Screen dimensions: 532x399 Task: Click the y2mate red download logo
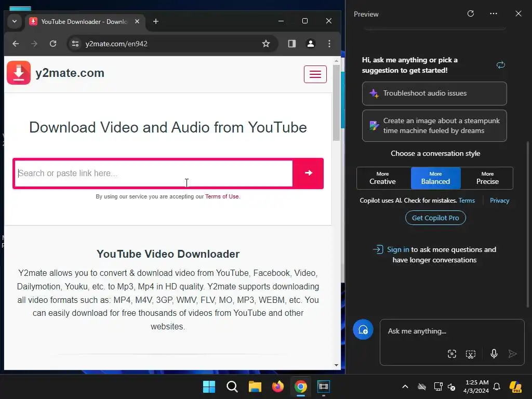pos(19,73)
